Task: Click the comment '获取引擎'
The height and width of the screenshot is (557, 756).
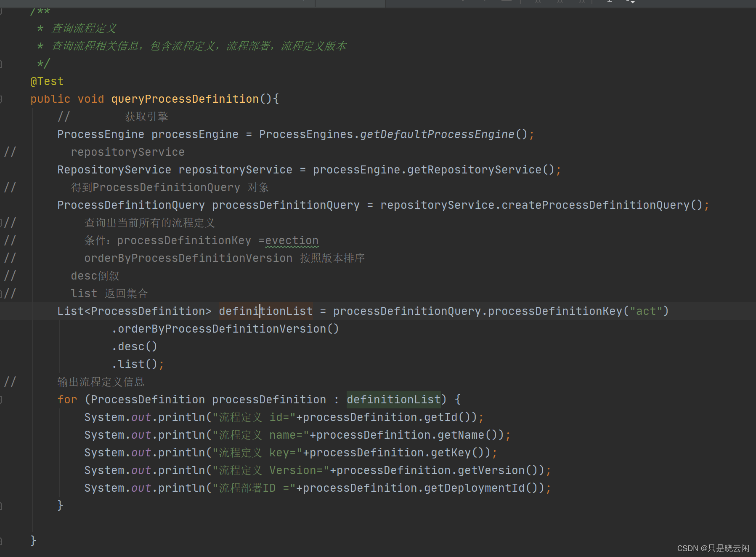Action: [146, 117]
